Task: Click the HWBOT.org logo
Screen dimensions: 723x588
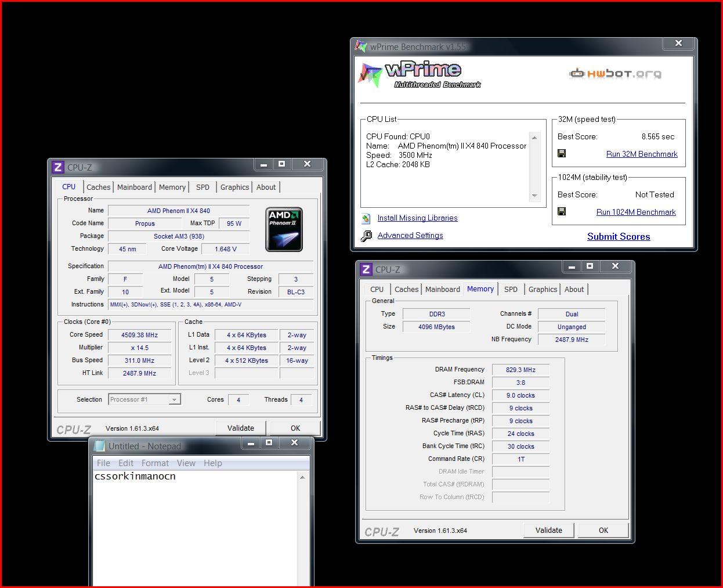Action: pyautogui.click(x=616, y=74)
